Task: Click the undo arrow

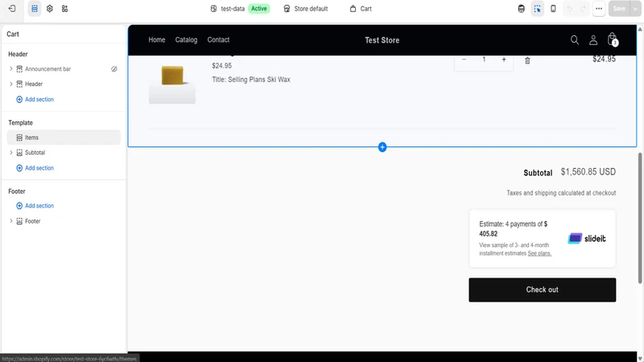Action: 569,9
